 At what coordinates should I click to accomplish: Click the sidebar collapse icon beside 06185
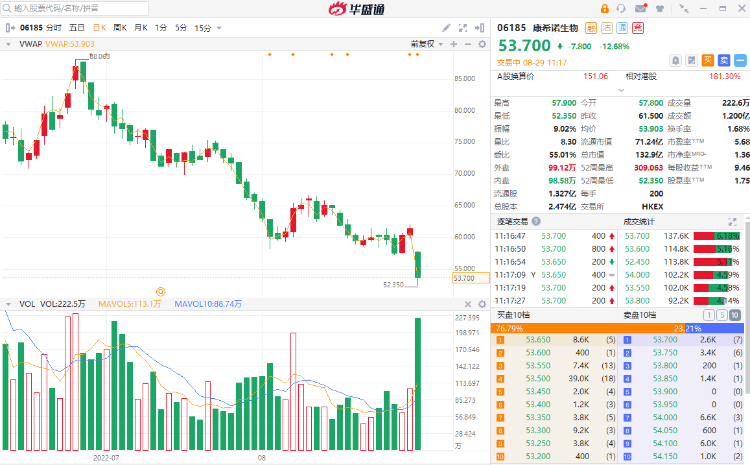pyautogui.click(x=10, y=28)
